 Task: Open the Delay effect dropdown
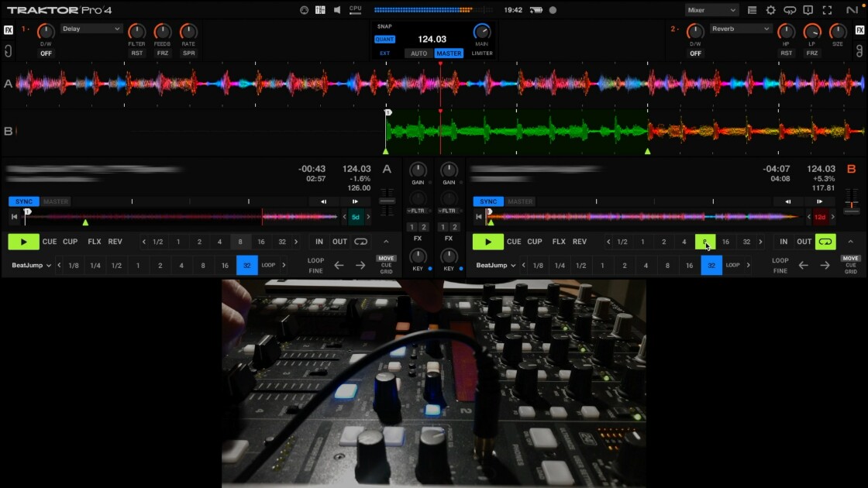[x=91, y=29]
